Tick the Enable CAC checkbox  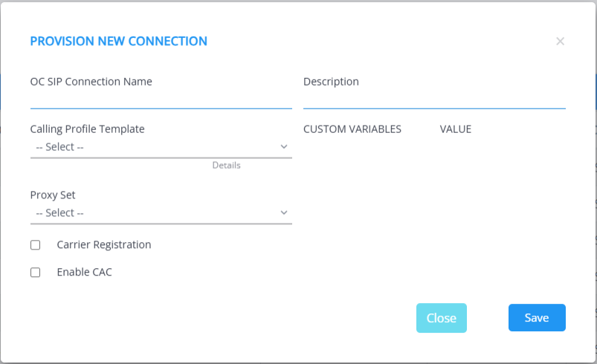35,273
